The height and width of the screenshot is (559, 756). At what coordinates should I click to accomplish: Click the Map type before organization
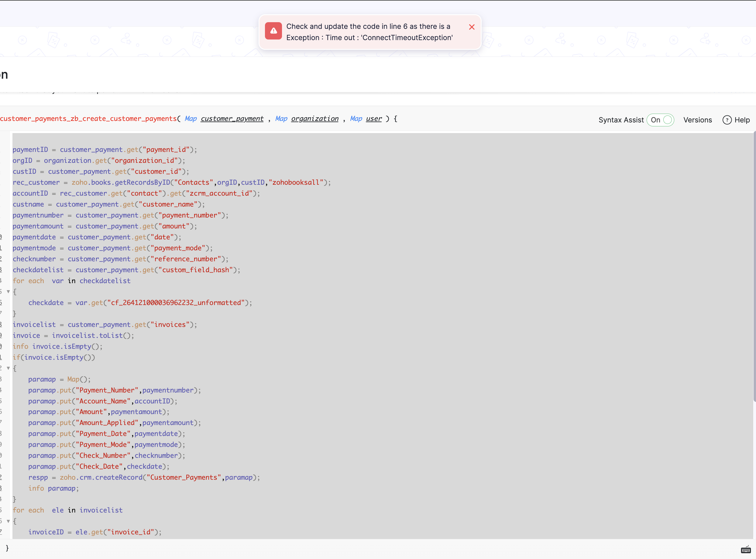[281, 119]
